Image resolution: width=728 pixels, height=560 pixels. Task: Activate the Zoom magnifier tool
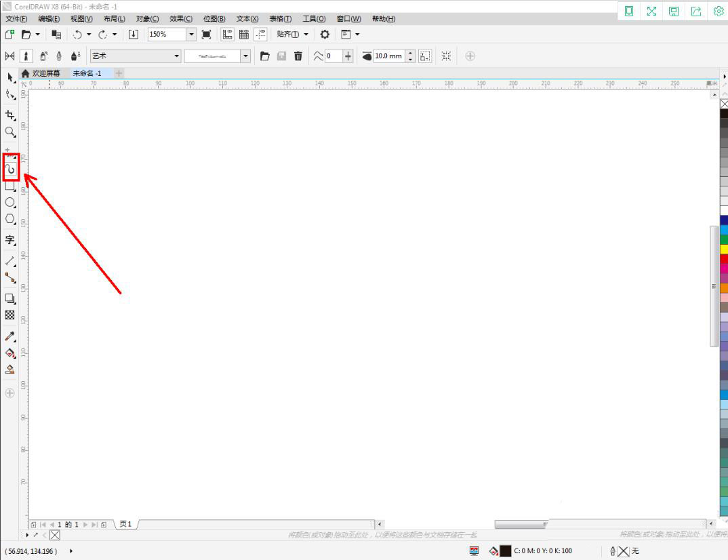9,132
